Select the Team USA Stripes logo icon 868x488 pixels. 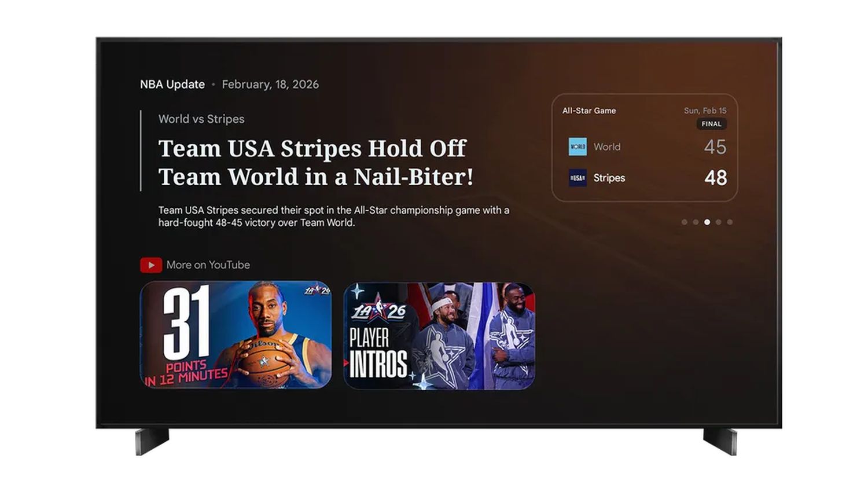577,178
